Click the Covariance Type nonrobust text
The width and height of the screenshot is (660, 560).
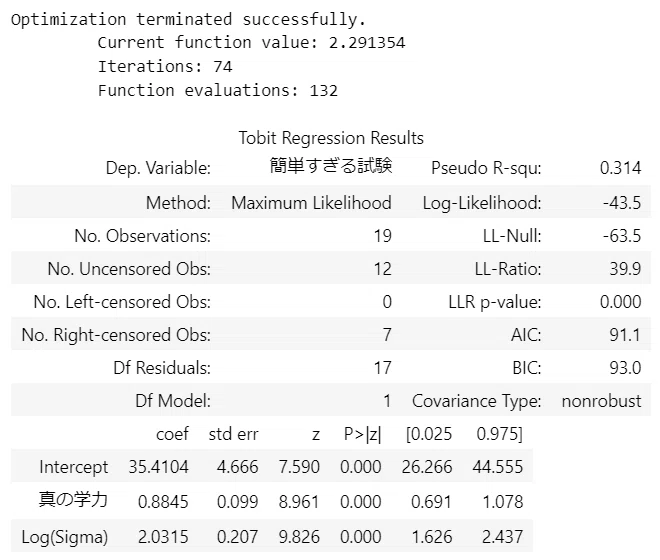click(x=601, y=401)
